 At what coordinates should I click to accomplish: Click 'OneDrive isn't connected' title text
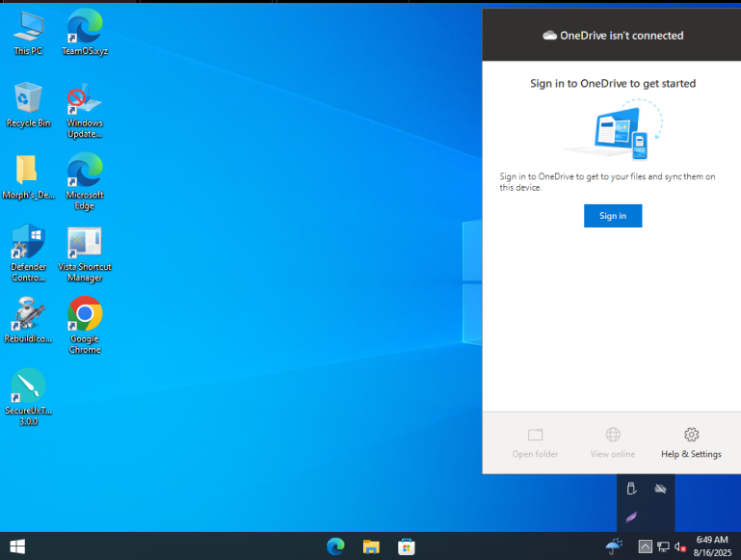coord(622,36)
